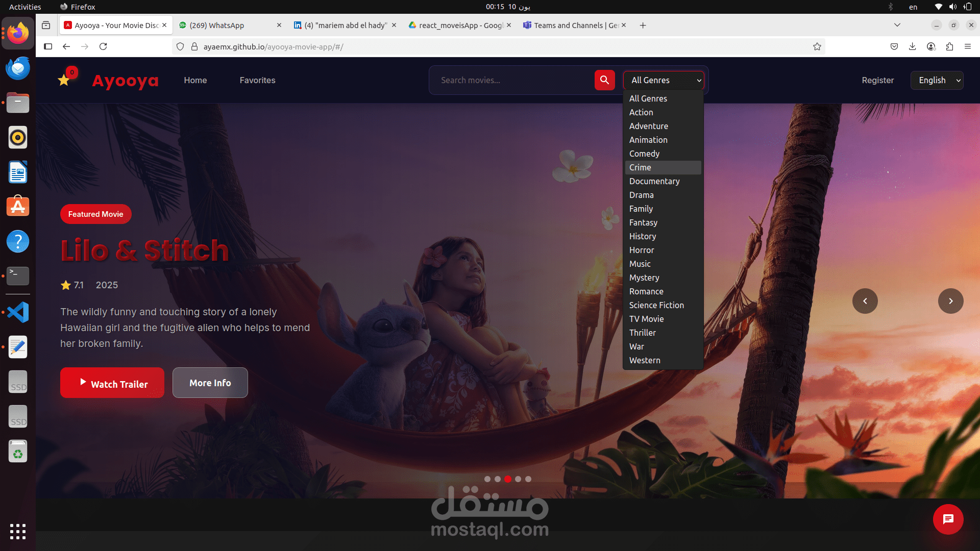The width and height of the screenshot is (980, 551).
Task: Open the Terminal from the dock
Action: click(18, 275)
